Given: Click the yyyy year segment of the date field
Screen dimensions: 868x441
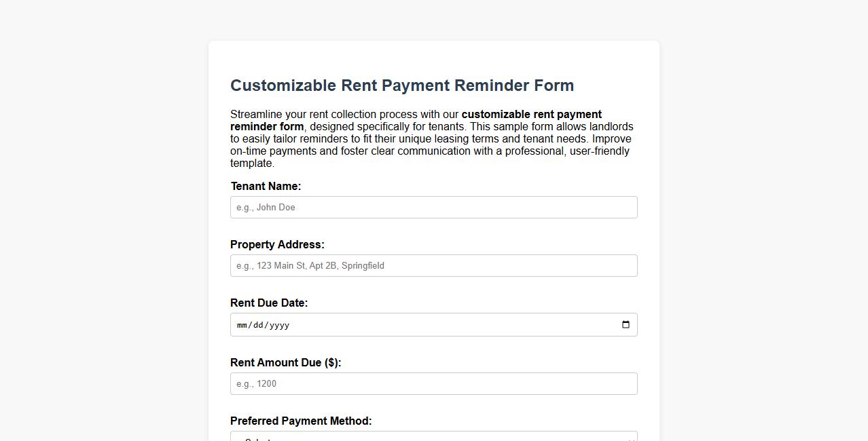Looking at the screenshot, I should click(281, 325).
